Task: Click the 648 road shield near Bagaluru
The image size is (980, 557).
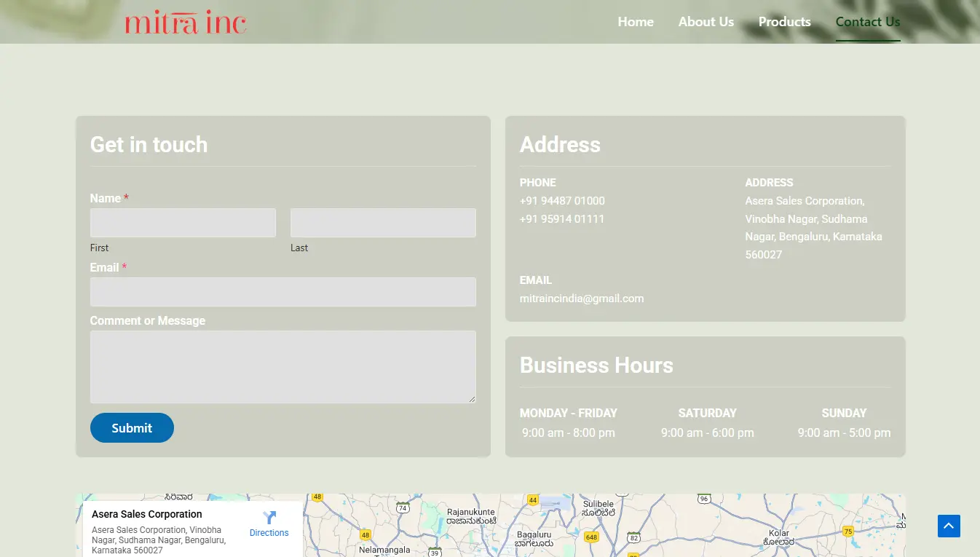Action: 591,537
